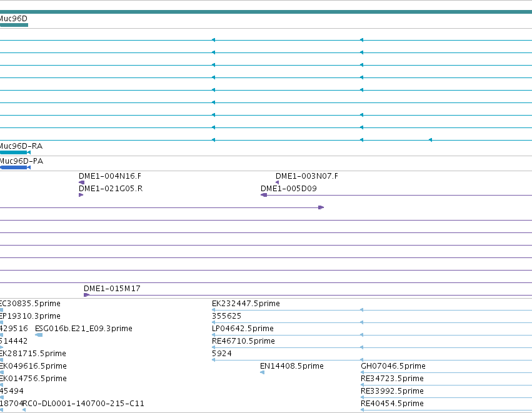Open the EK281715.5prime entry
This screenshot has width=532, height=413.
[x=33, y=354]
